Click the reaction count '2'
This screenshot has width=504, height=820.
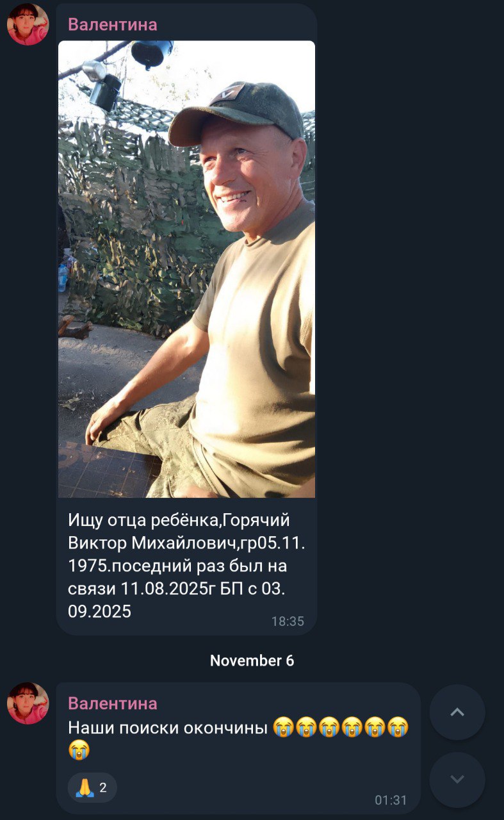(x=103, y=787)
